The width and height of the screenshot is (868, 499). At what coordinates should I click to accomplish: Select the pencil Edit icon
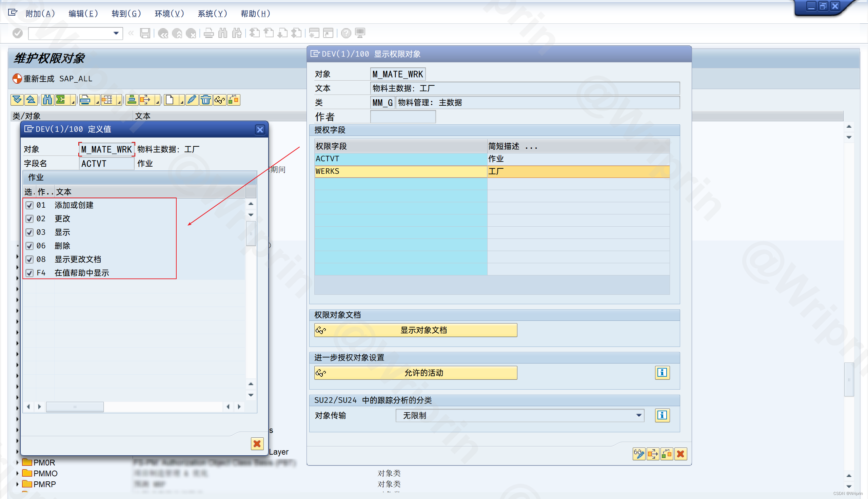[192, 100]
